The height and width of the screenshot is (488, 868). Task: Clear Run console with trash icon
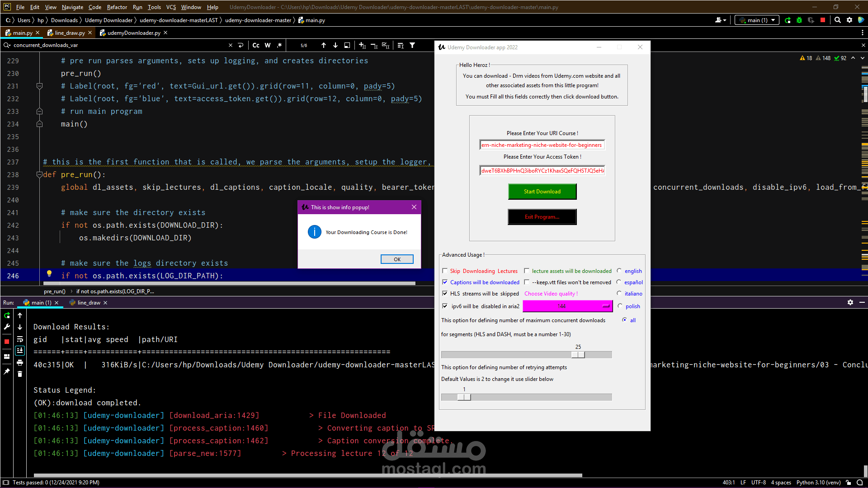(x=20, y=374)
